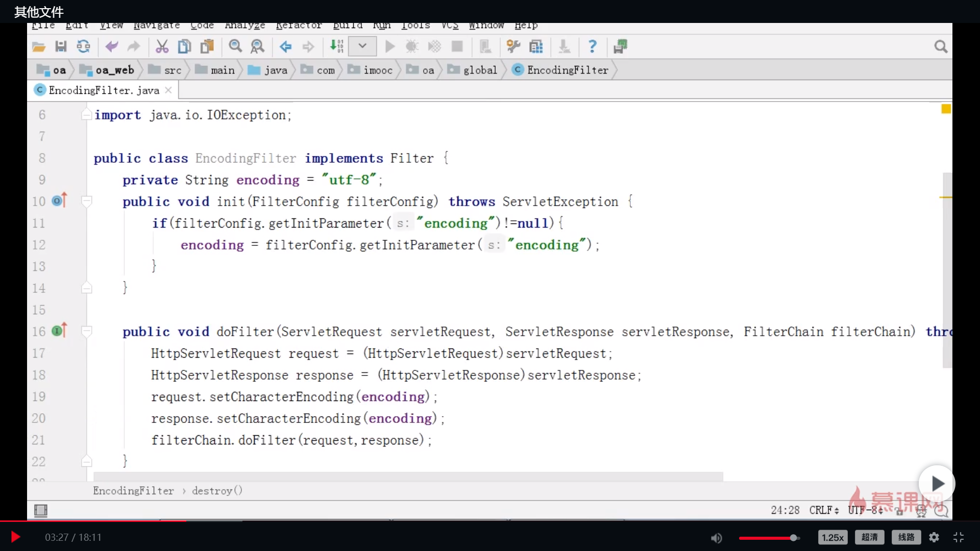
Task: Click the EncodingFilter breadcrumb at editor bottom
Action: (x=133, y=491)
